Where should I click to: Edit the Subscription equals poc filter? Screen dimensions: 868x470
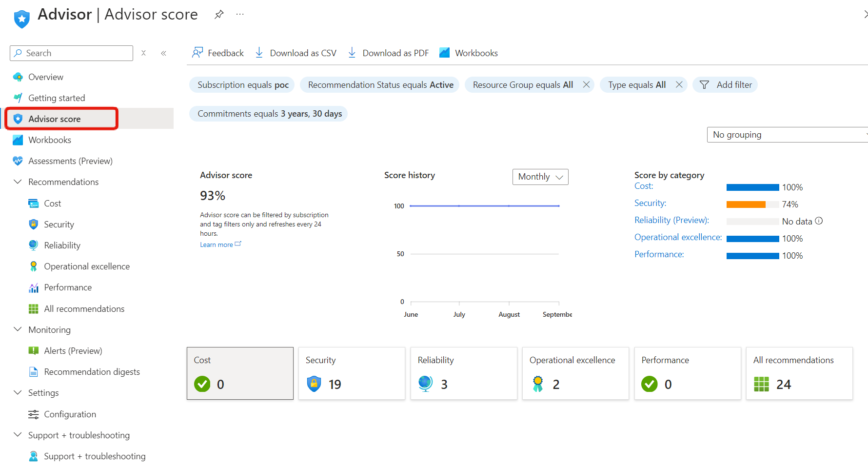click(x=242, y=85)
